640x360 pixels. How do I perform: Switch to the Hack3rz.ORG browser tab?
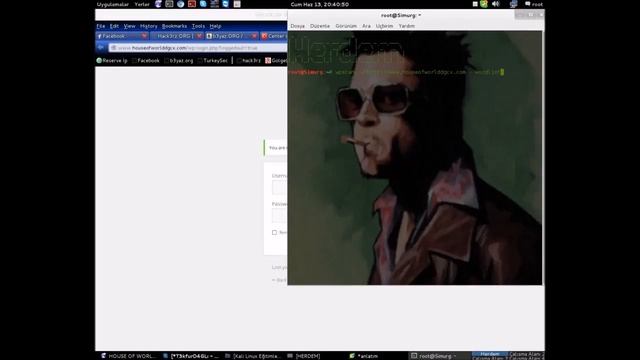tap(176, 36)
